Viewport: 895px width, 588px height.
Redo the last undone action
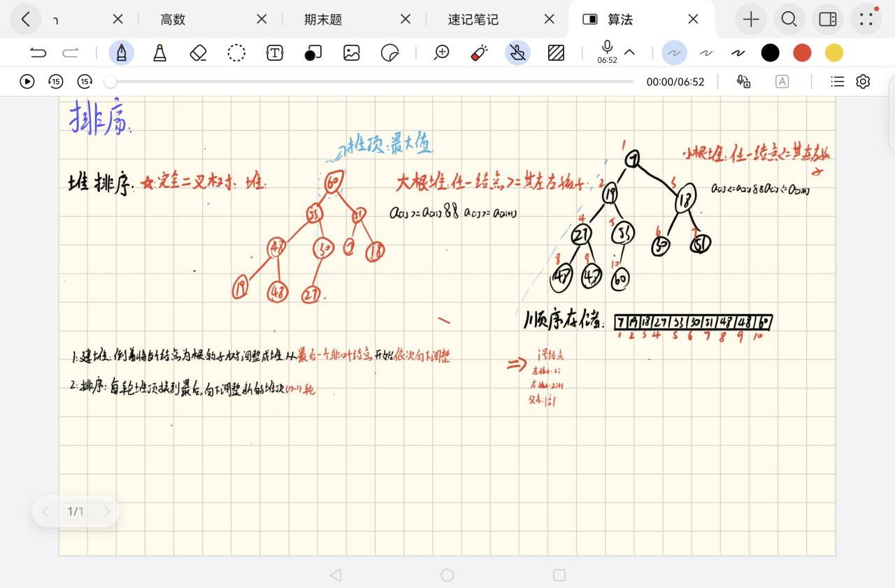coord(71,52)
